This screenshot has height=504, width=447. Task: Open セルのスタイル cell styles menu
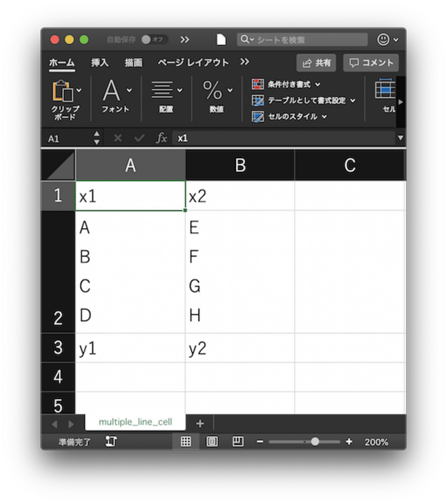point(289,117)
